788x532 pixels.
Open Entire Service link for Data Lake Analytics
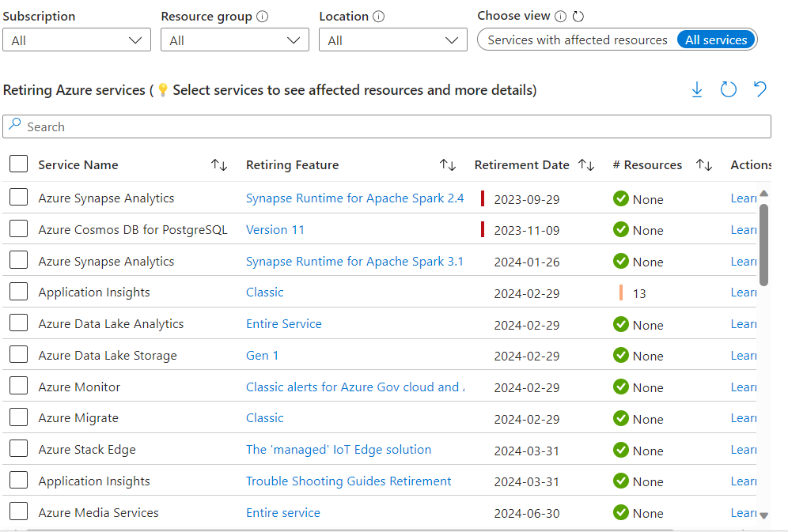tap(284, 324)
